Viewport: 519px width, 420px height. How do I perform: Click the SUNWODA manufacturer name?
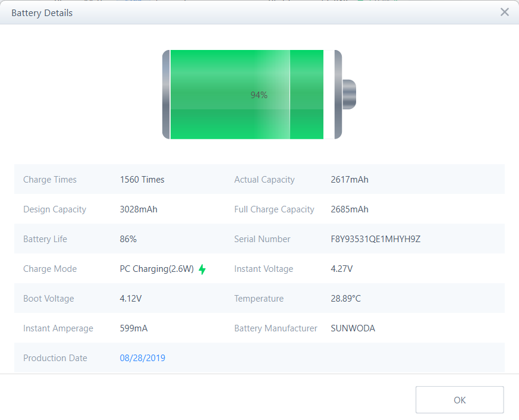(x=353, y=328)
